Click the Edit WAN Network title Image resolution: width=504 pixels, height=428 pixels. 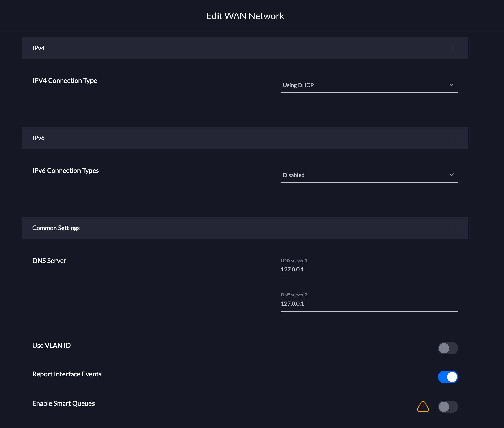(x=245, y=16)
